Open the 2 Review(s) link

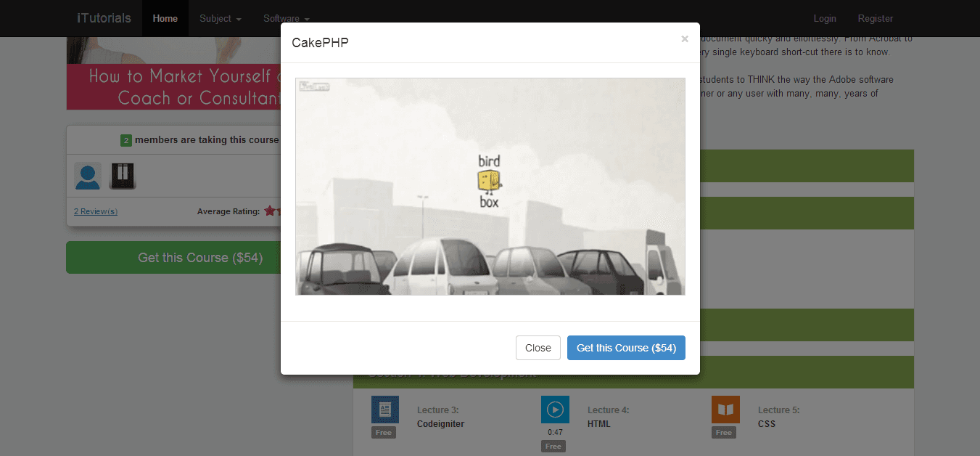[96, 211]
